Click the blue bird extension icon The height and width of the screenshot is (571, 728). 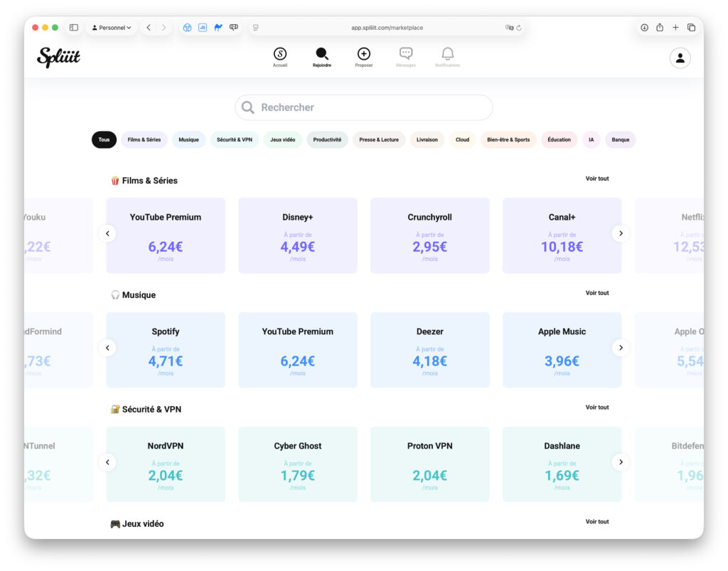(218, 28)
